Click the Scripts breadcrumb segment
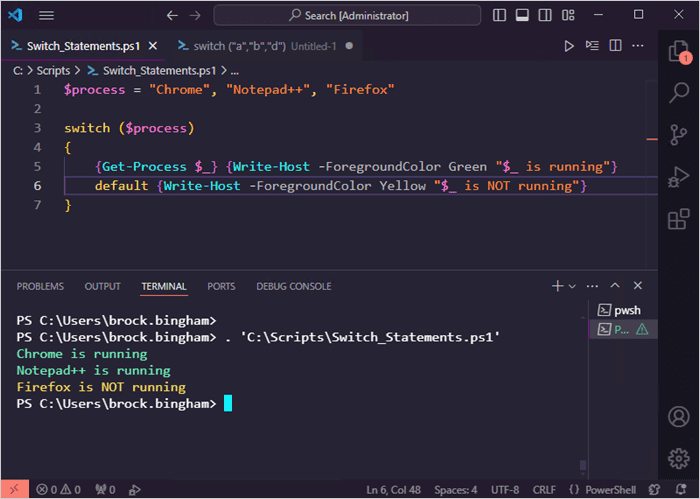Image resolution: width=700 pixels, height=499 pixels. pos(53,71)
